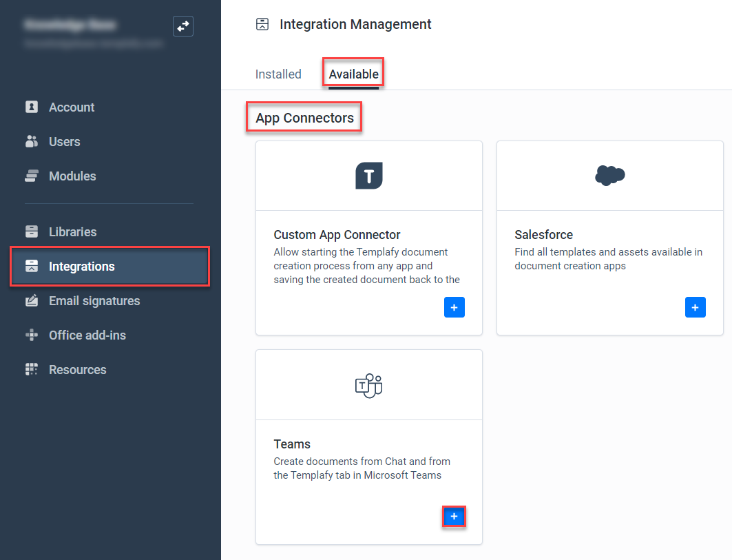Click the Email signatures pen icon
This screenshot has height=560, width=732.
point(31,300)
